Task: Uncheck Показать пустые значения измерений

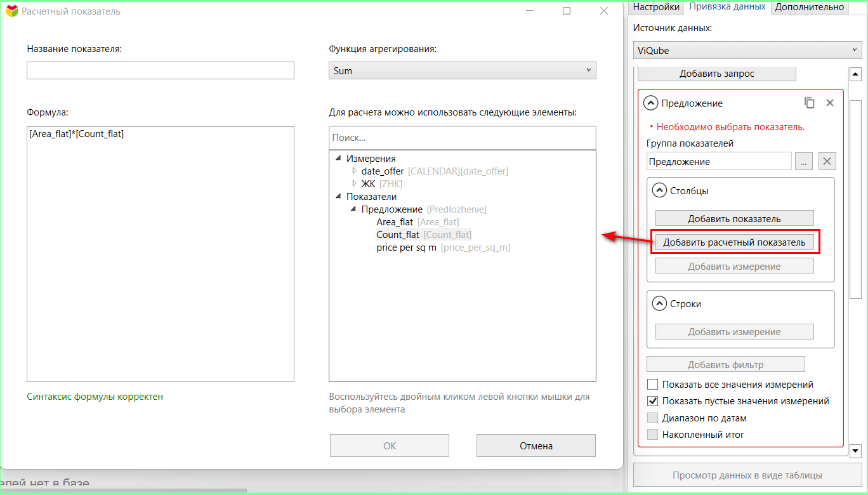Action: pyautogui.click(x=652, y=401)
